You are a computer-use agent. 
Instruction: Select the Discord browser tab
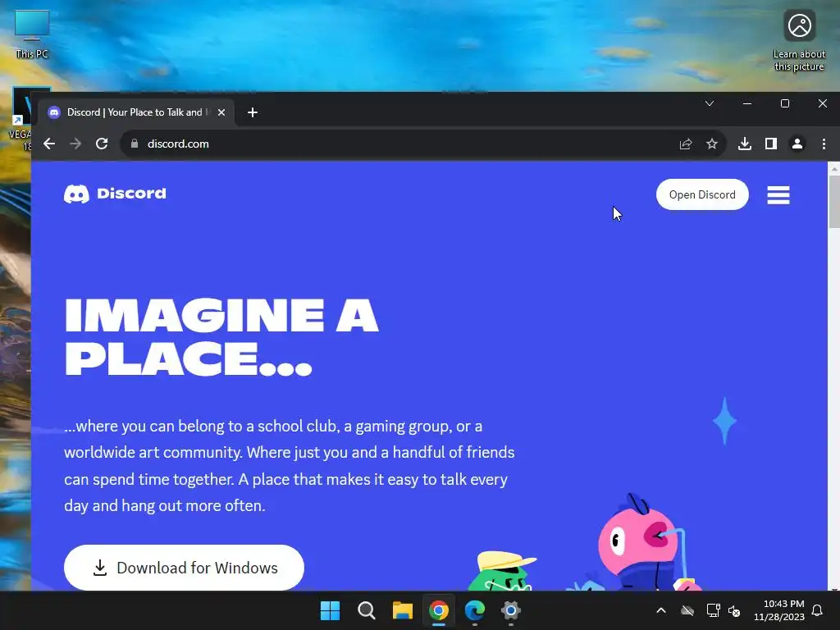tap(135, 112)
